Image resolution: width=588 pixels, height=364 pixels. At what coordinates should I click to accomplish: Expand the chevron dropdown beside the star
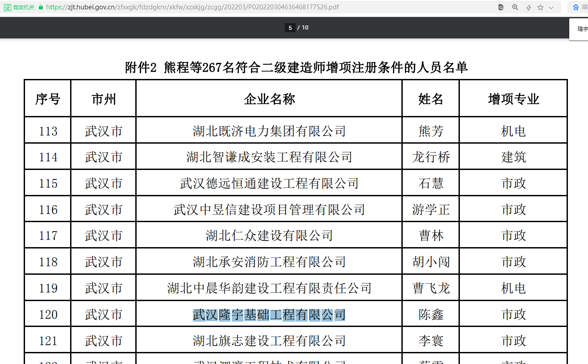coord(551,8)
